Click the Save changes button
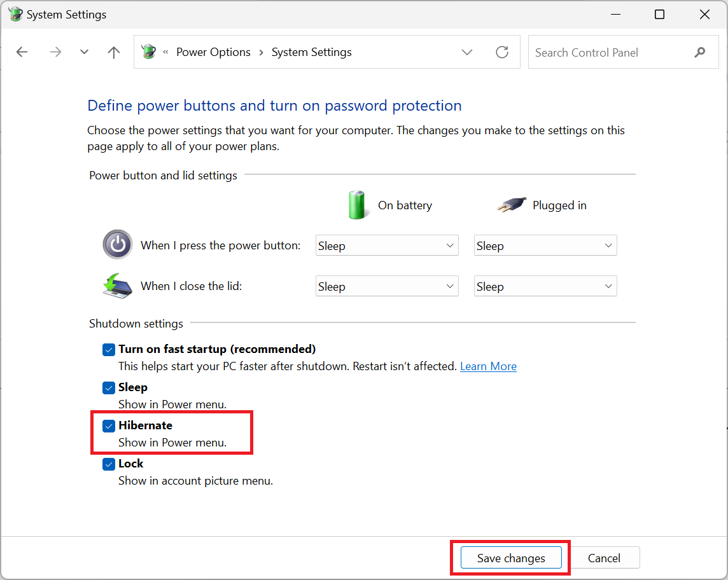 [x=511, y=558]
